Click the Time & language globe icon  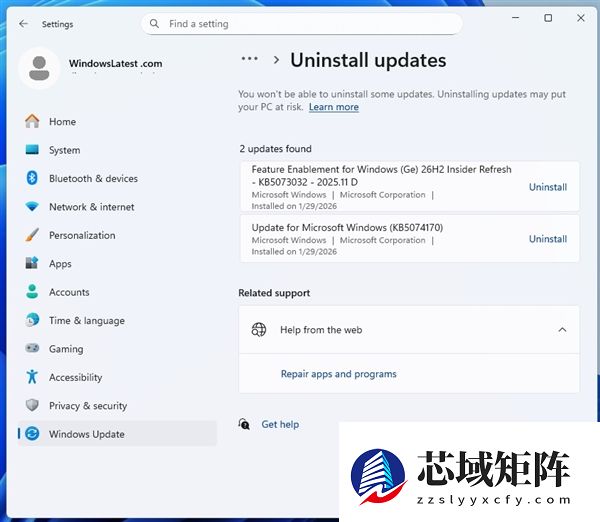point(32,320)
